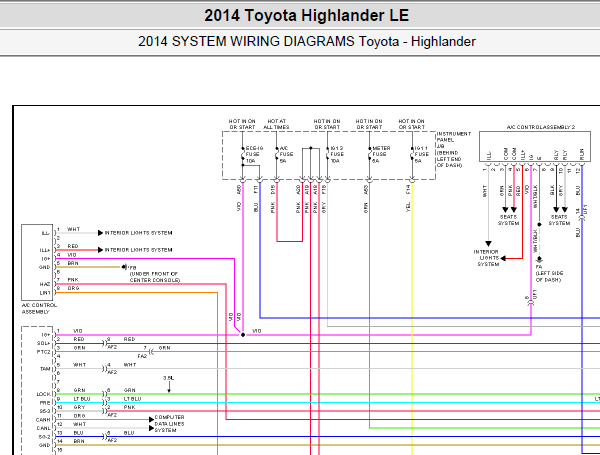The height and width of the screenshot is (455, 600).
Task: Click the '2014 SYSTEM WIRING DIAGRAMS Toyota - Highlander' subtitle
Action: (307, 41)
